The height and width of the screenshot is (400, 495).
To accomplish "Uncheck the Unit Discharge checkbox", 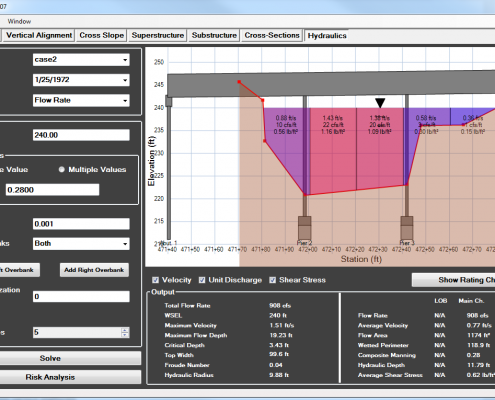I will 202,280.
